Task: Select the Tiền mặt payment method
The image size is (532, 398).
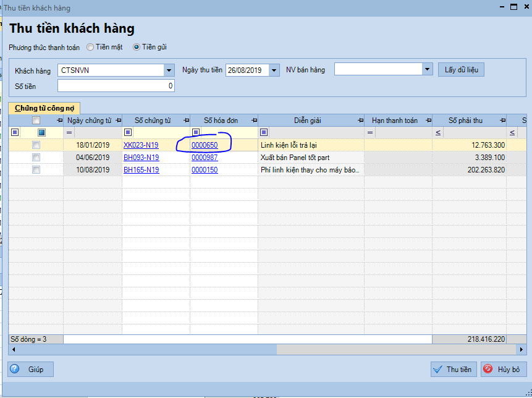Action: pyautogui.click(x=91, y=47)
